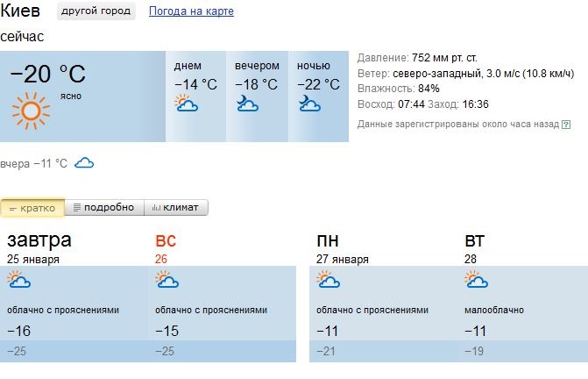Click the cloud icon next to вчера −11 °C
The width and height of the screenshot is (588, 379).
pyautogui.click(x=84, y=163)
